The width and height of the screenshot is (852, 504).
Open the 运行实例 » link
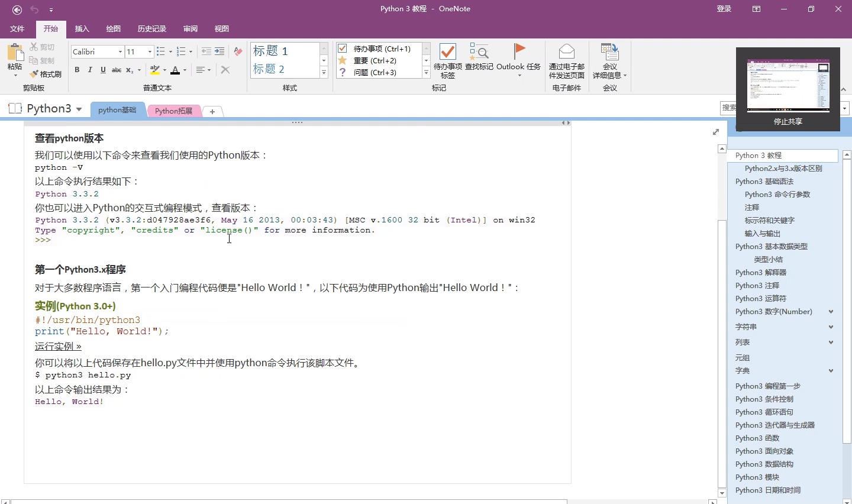coord(58,346)
